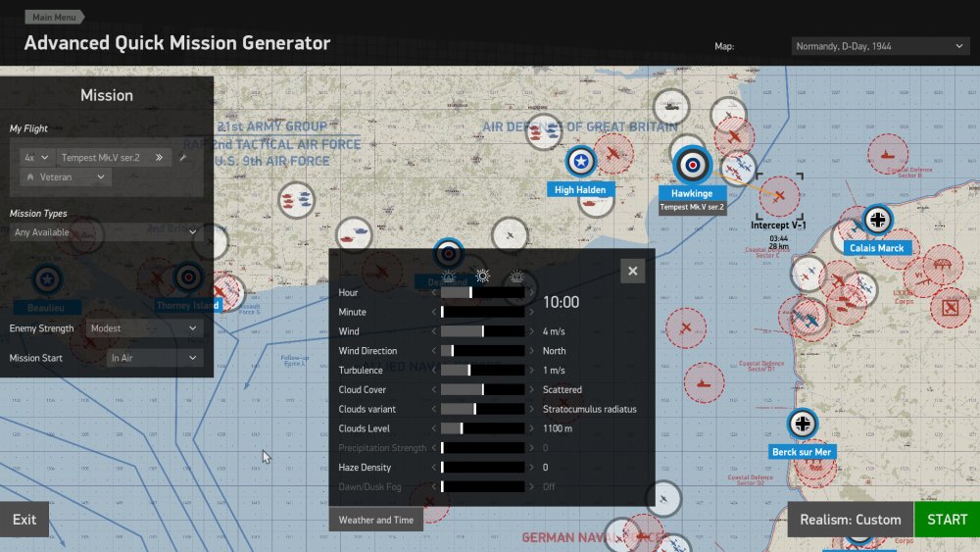This screenshot has width=980, height=552.
Task: Open the Mission Start In Air dropdown
Action: [x=155, y=358]
